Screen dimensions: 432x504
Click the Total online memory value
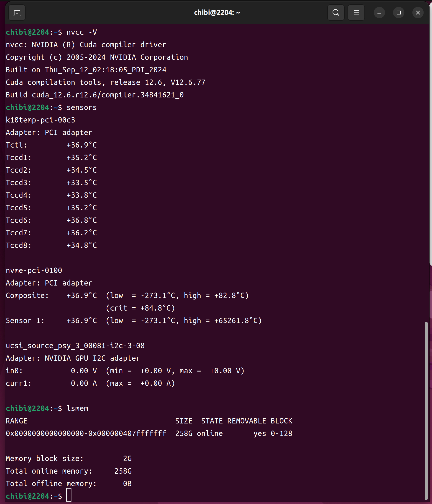click(123, 471)
